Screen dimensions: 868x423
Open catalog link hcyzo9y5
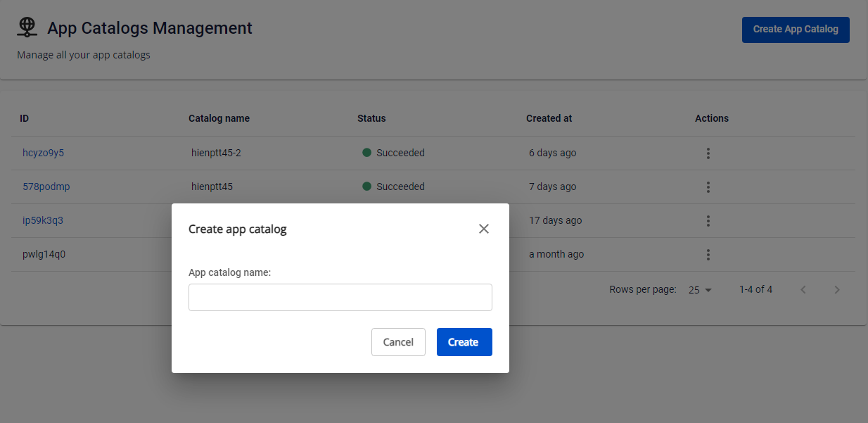(43, 153)
